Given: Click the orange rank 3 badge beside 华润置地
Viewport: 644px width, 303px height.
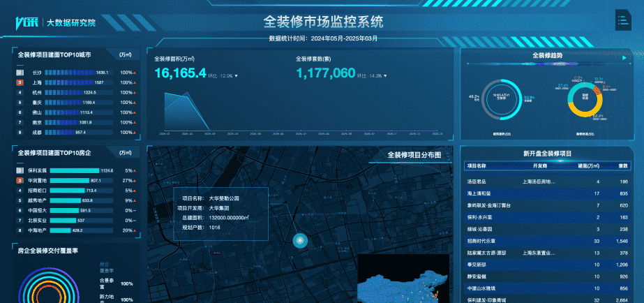Looking at the screenshot, I should pos(20,181).
